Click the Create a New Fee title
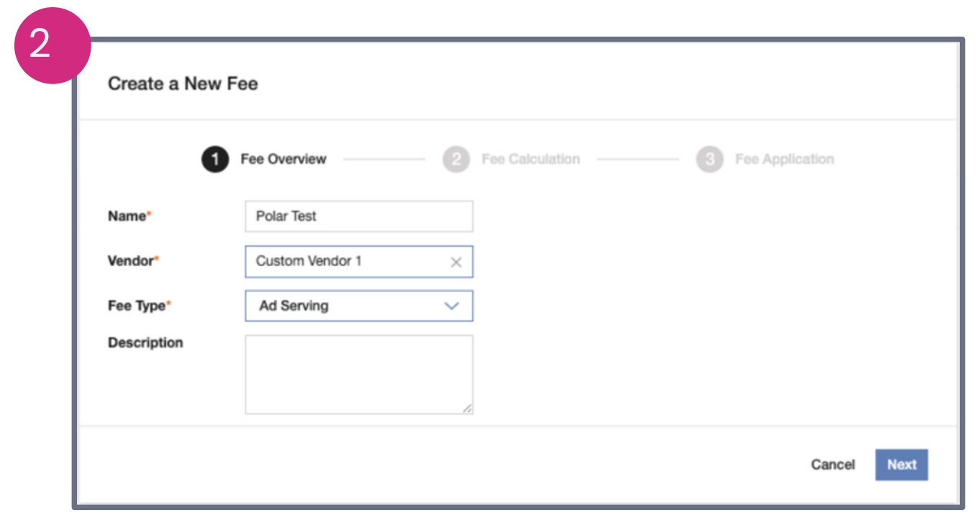 point(183,84)
